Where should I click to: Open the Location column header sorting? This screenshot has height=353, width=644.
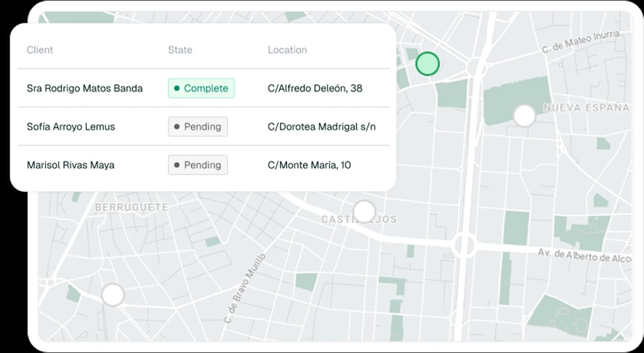coord(287,50)
